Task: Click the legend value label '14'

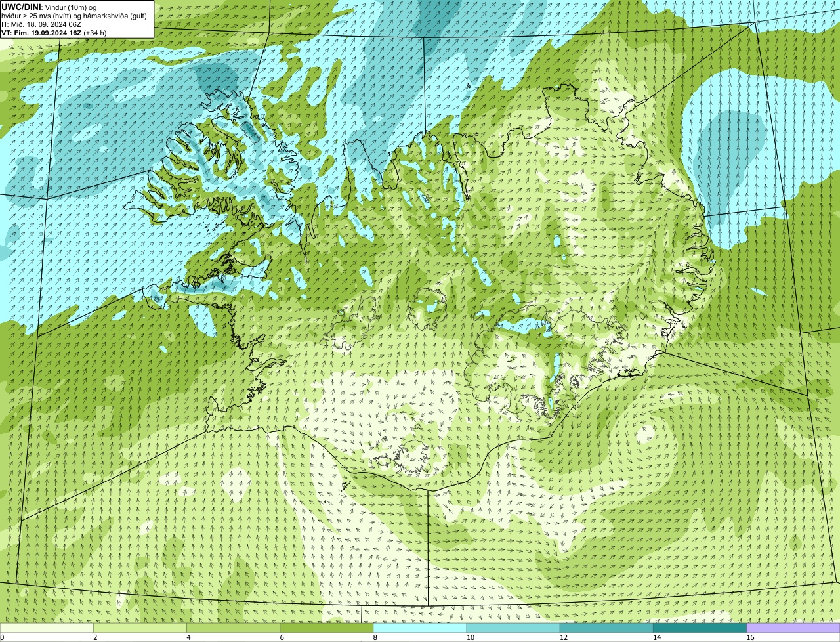Action: 657,637
